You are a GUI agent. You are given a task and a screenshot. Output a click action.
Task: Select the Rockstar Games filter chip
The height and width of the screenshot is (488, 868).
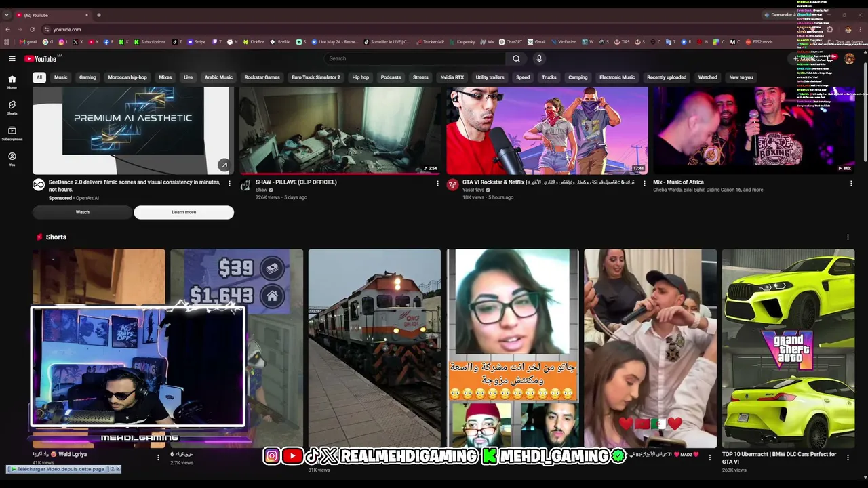click(x=262, y=77)
